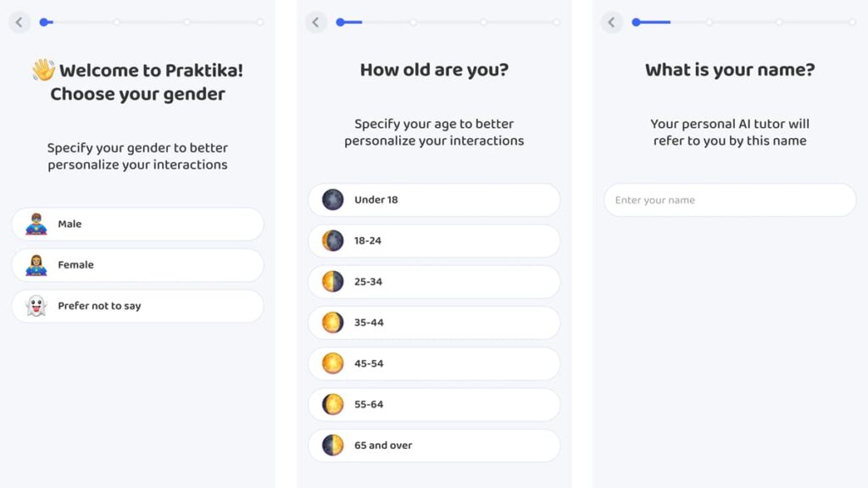Image resolution: width=868 pixels, height=488 pixels.
Task: Go back from the gender selection screen
Action: pos(19,23)
